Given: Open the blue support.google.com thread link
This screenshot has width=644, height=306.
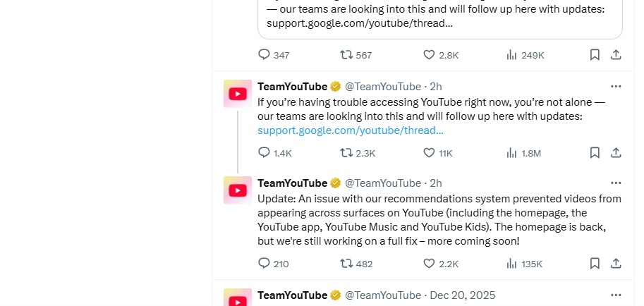Looking at the screenshot, I should pos(351,130).
